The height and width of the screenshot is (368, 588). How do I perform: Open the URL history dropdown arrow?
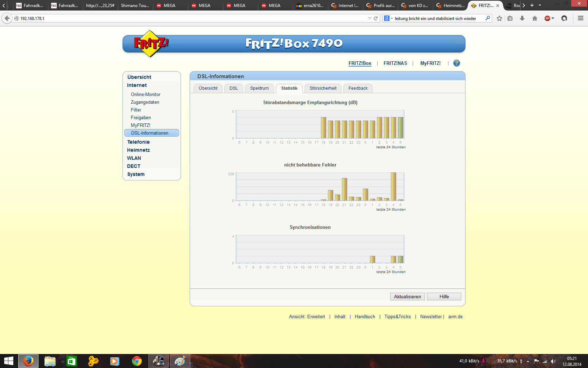pos(370,18)
